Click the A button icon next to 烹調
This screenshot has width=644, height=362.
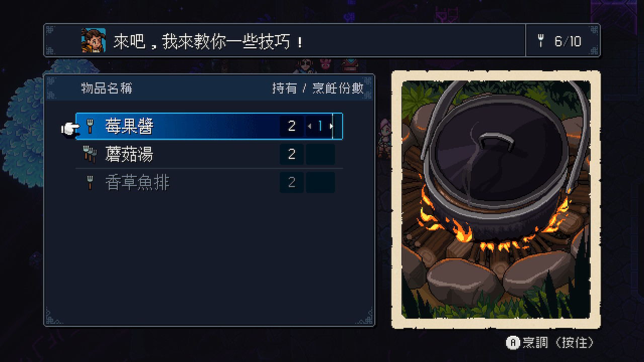pyautogui.click(x=513, y=343)
